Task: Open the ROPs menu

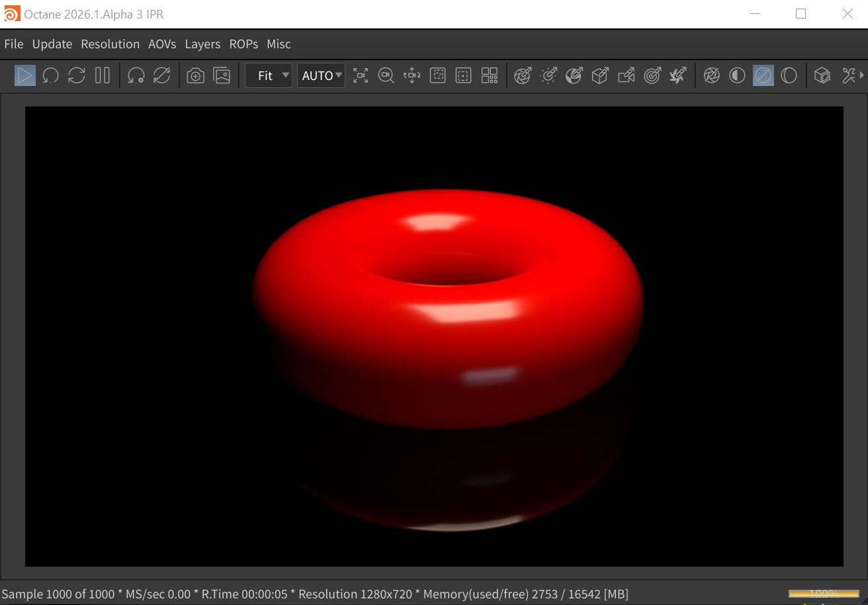Action: [243, 44]
